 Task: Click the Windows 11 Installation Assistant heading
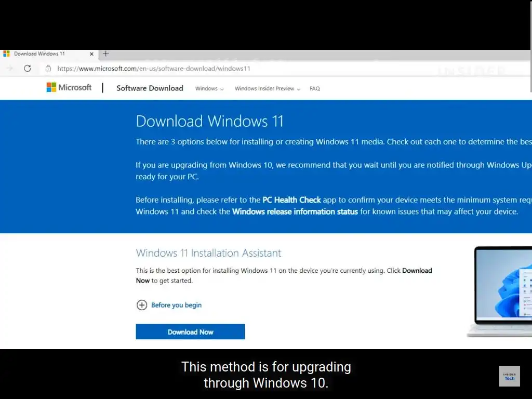point(208,253)
